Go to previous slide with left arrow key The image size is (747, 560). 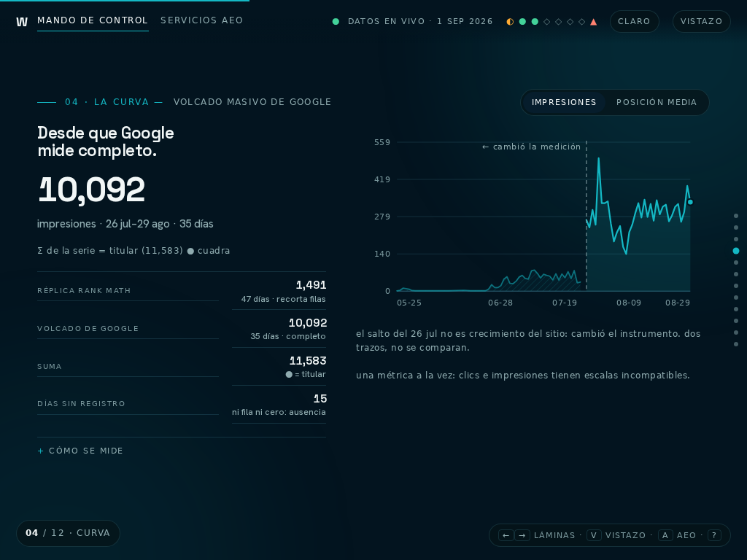(506, 535)
